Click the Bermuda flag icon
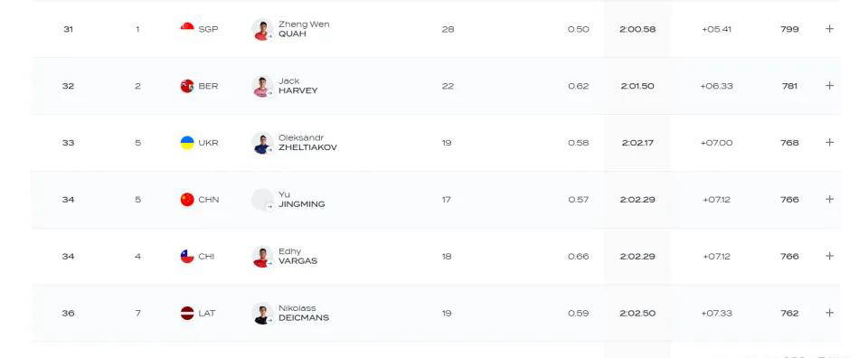 (187, 86)
